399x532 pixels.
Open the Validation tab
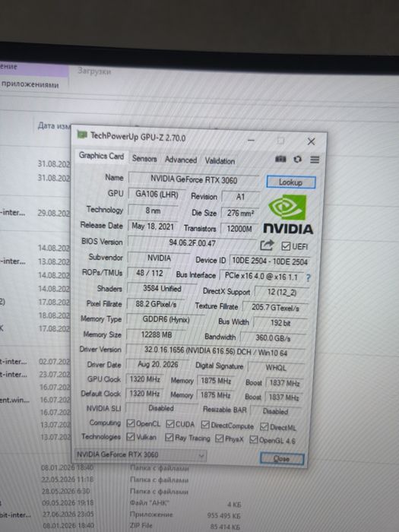[220, 161]
